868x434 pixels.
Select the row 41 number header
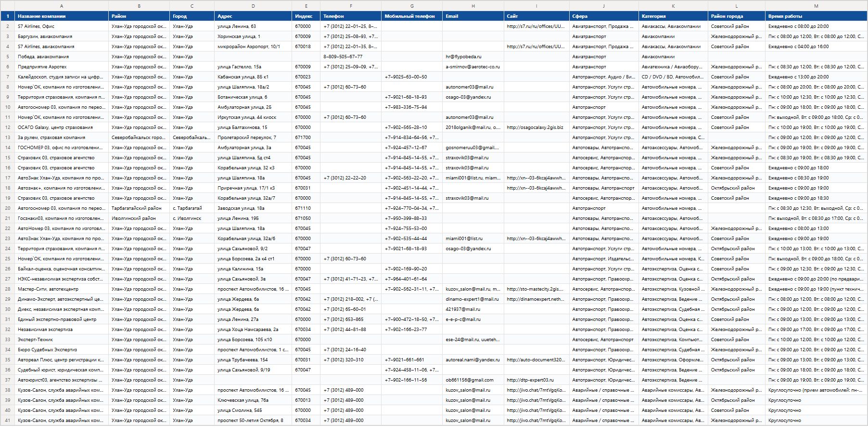click(x=8, y=421)
